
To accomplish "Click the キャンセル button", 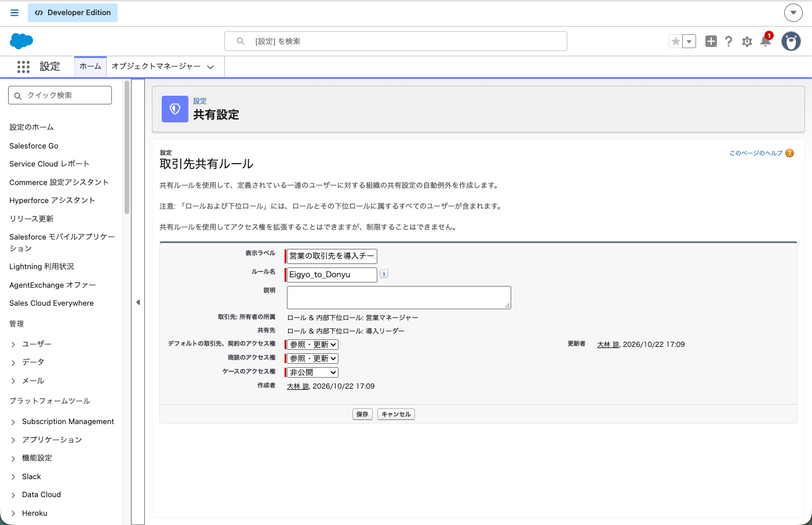I will tap(396, 414).
